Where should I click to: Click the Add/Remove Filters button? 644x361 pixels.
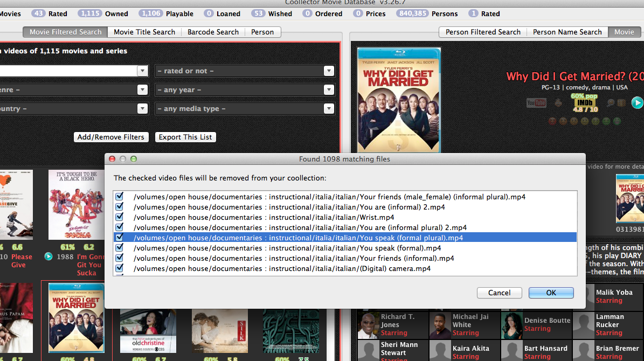(111, 137)
